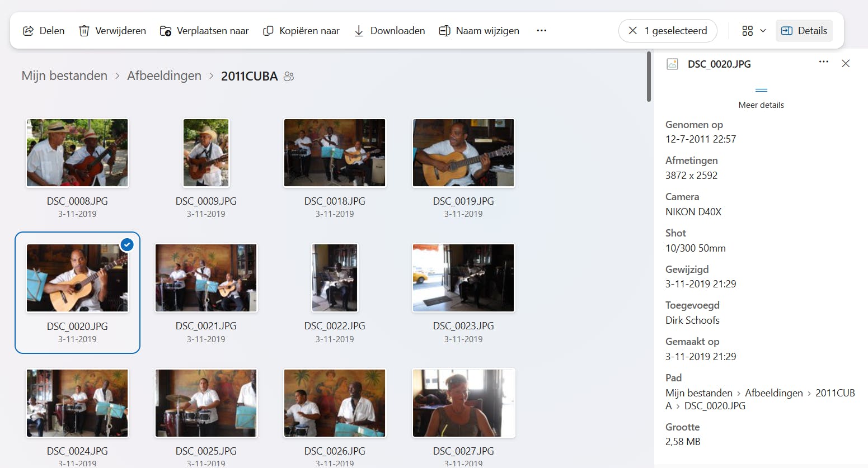Click the Delen button label
Image resolution: width=868 pixels, height=468 pixels.
click(x=52, y=31)
